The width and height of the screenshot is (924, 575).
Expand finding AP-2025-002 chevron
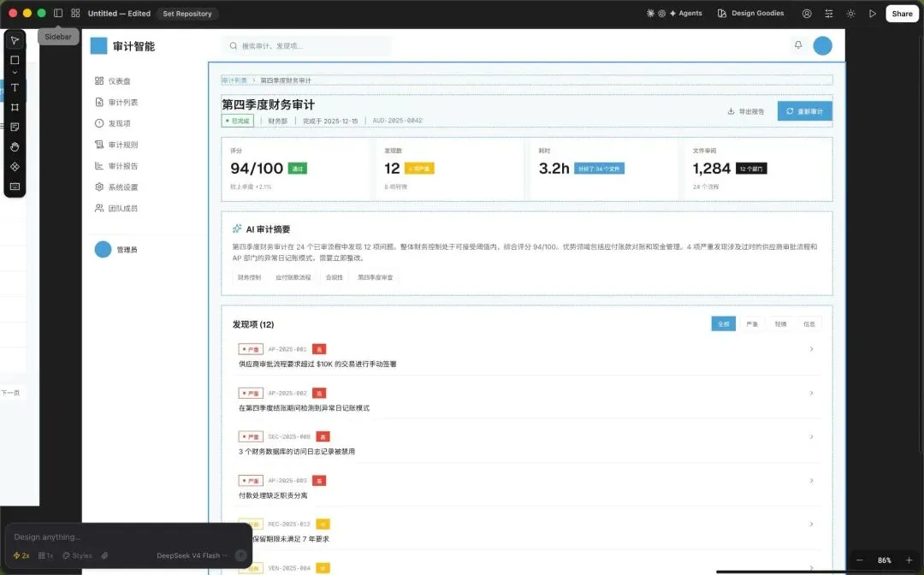(x=811, y=393)
